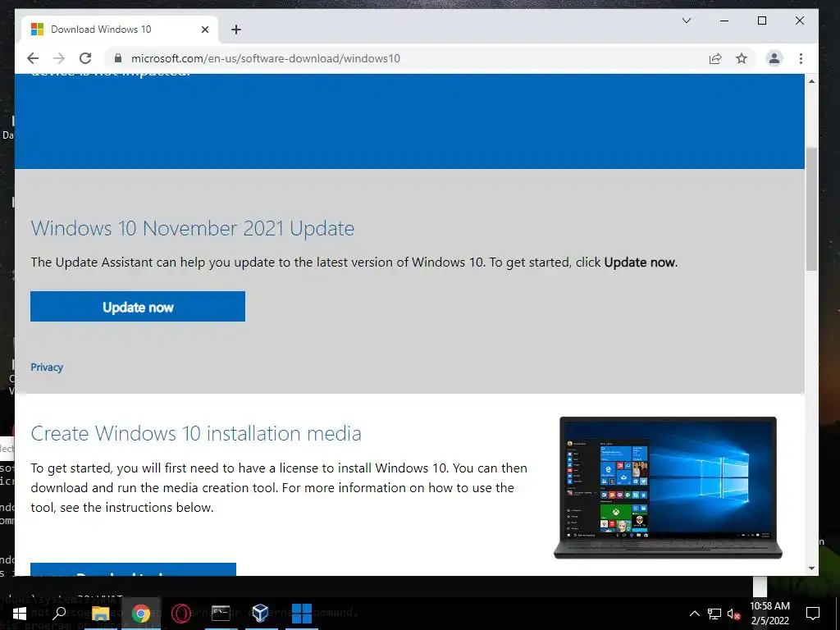
Task: Click the muted volume tray icon
Action: coord(733,614)
